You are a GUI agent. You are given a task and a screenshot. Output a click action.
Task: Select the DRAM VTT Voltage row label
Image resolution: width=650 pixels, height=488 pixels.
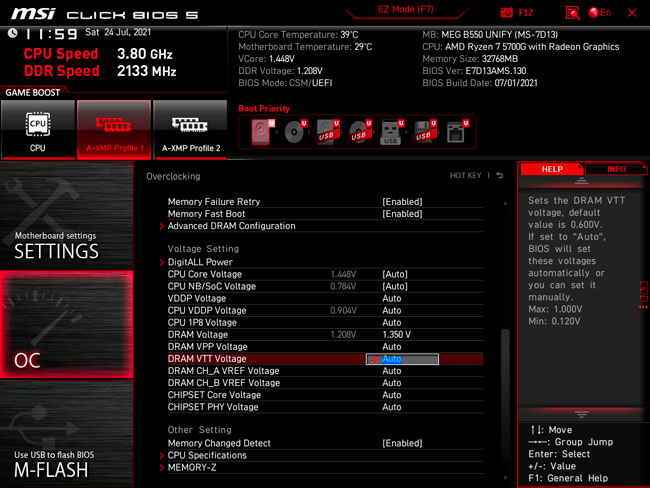pyautogui.click(x=207, y=359)
